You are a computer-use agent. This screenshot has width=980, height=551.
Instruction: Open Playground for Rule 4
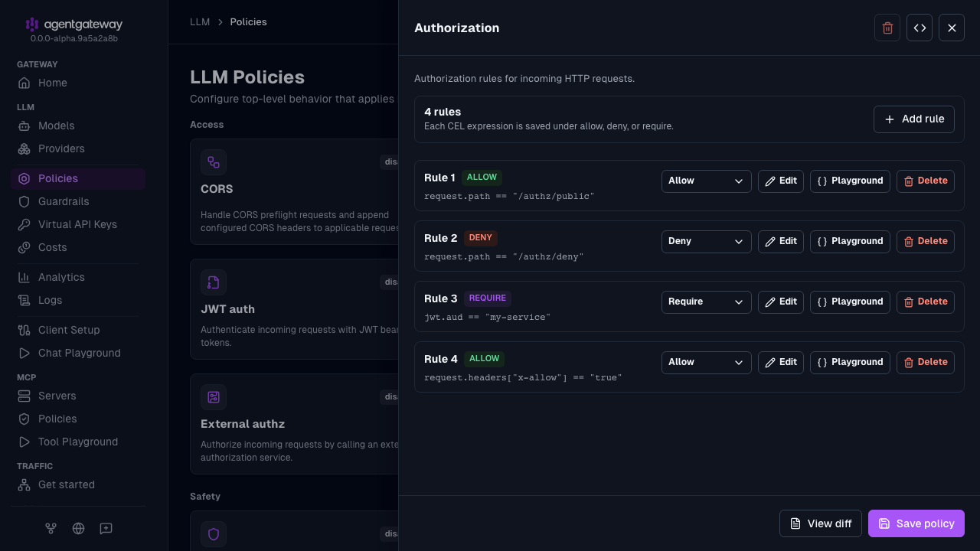[850, 363]
